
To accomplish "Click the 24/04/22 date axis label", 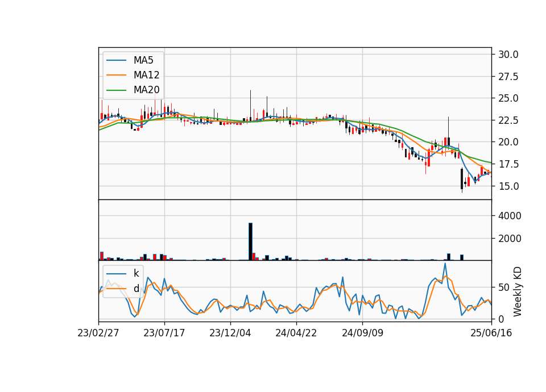I will tap(296, 333).
